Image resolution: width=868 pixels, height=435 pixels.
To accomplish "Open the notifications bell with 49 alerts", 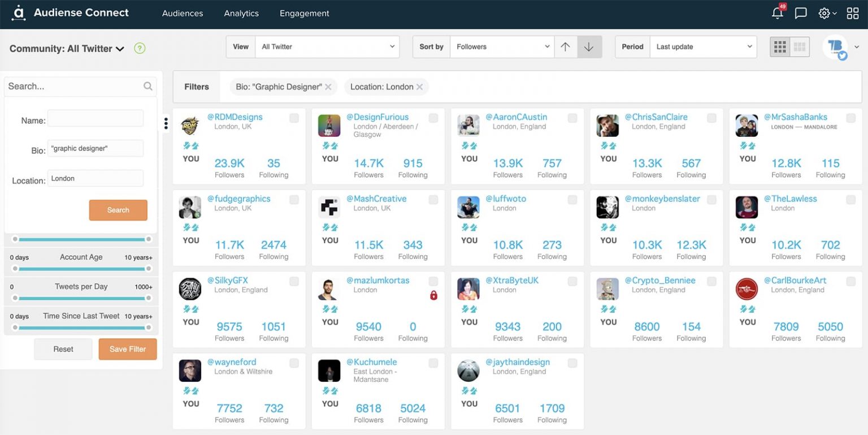I will pos(778,13).
